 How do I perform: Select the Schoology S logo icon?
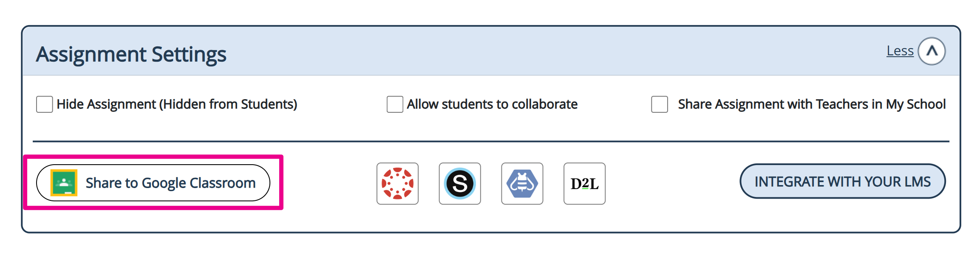[x=460, y=183]
